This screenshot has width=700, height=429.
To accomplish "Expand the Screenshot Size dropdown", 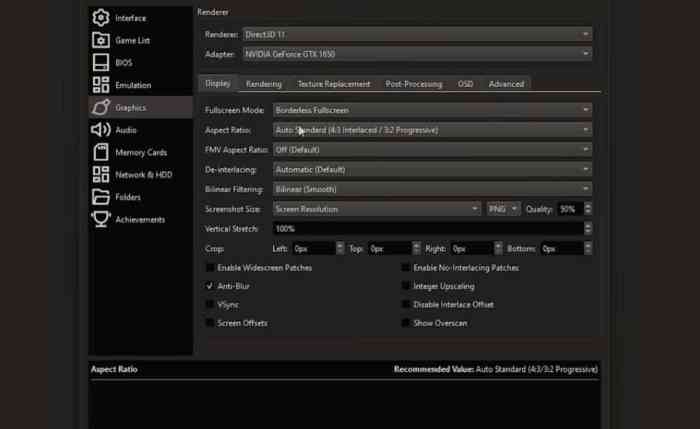I will [377, 209].
